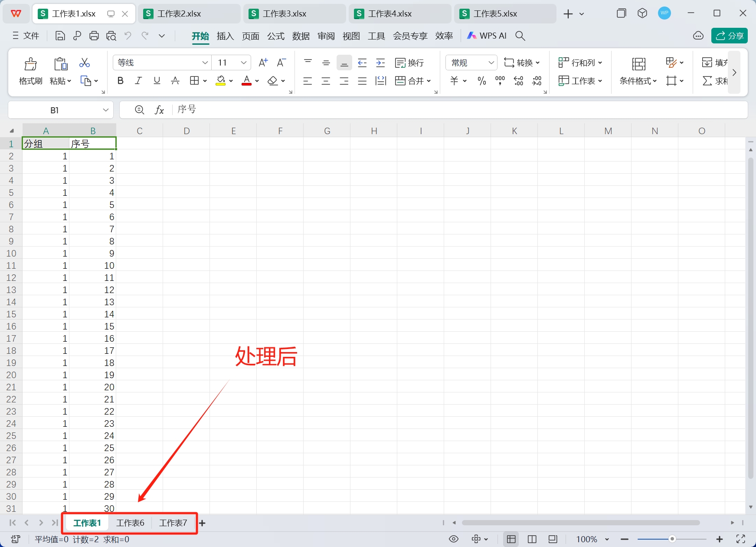Click the font color red swatch
Screen dimensions: 756x547
(x=246, y=81)
